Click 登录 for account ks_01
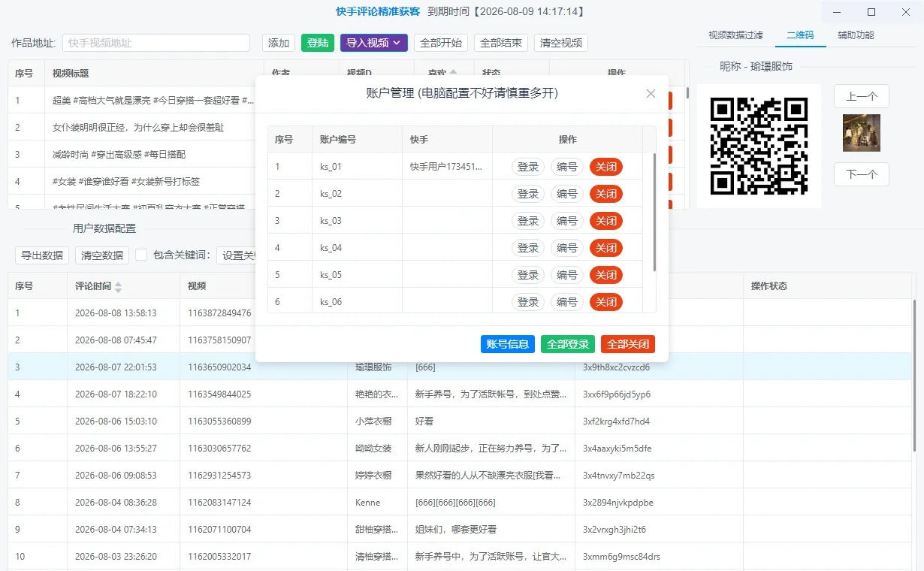 tap(528, 167)
